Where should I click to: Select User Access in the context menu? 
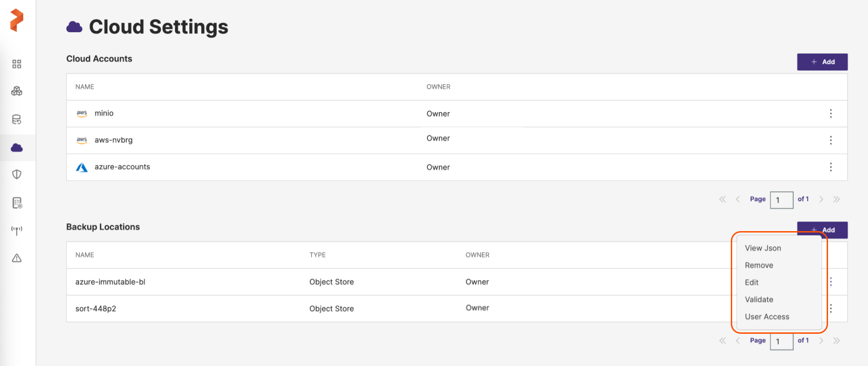point(767,317)
